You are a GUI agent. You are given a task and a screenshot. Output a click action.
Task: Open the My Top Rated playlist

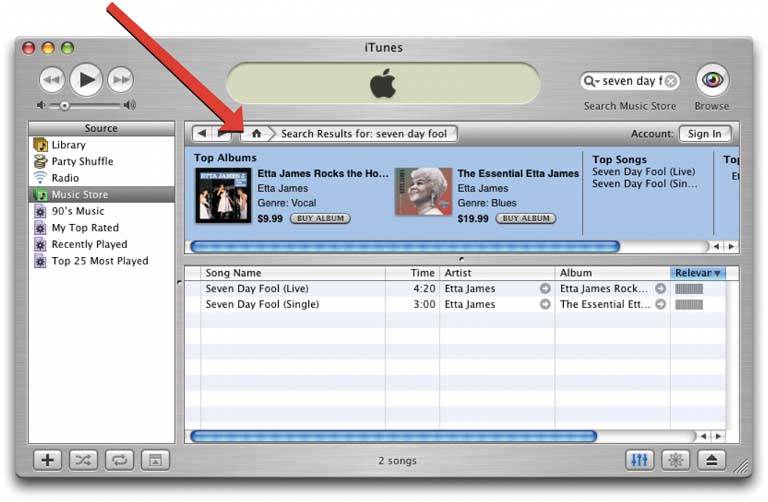pos(101,228)
